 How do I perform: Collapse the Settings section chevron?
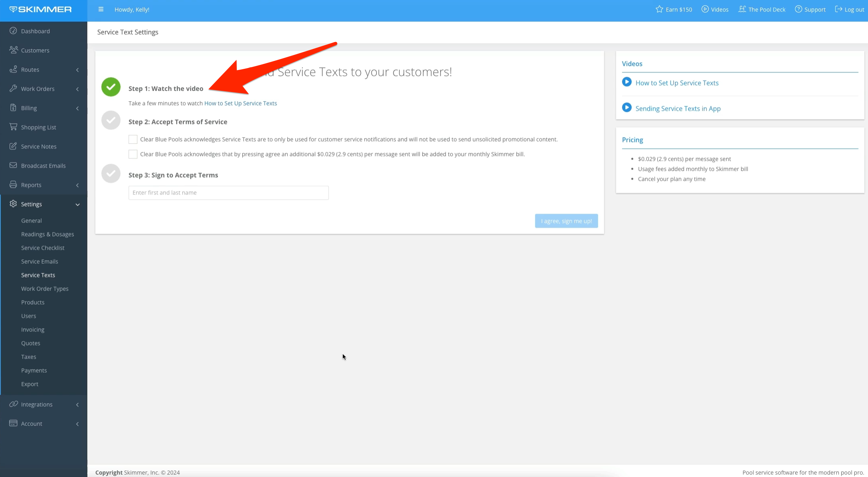click(x=77, y=204)
